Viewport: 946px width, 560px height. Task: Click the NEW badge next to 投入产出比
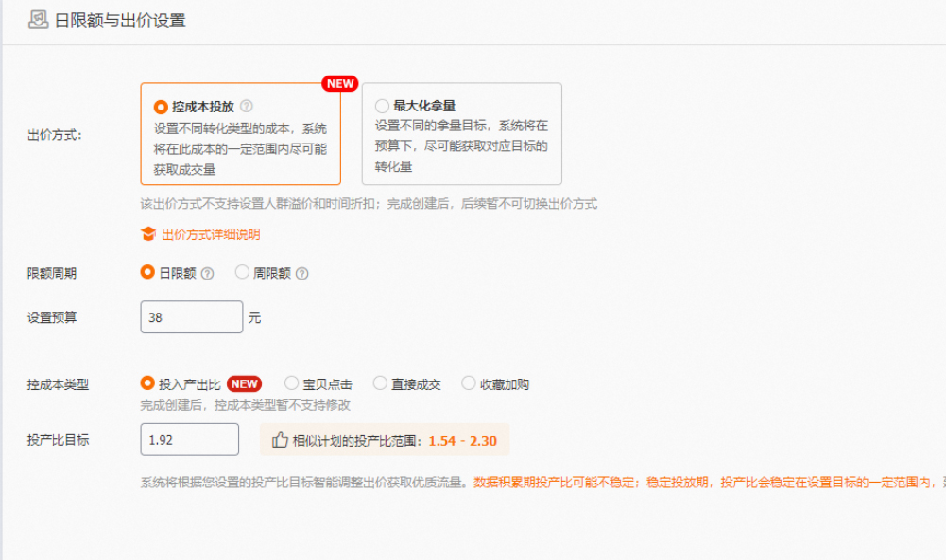click(x=244, y=384)
